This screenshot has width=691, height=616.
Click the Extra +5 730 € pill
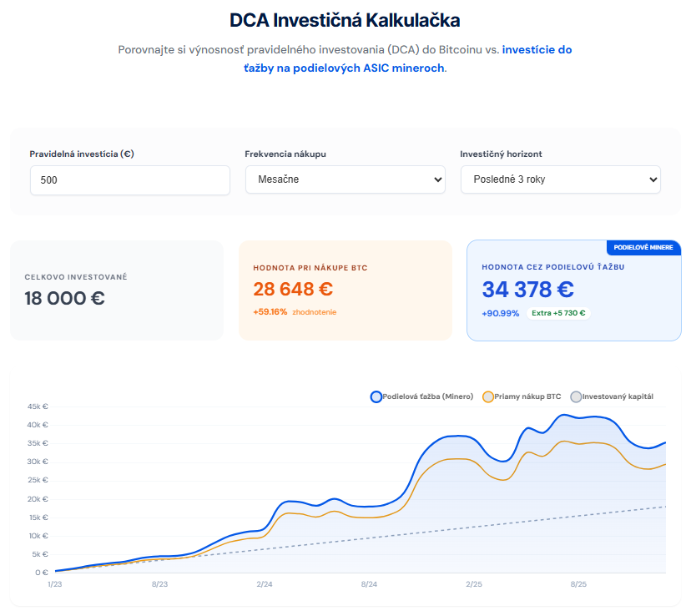pos(558,314)
